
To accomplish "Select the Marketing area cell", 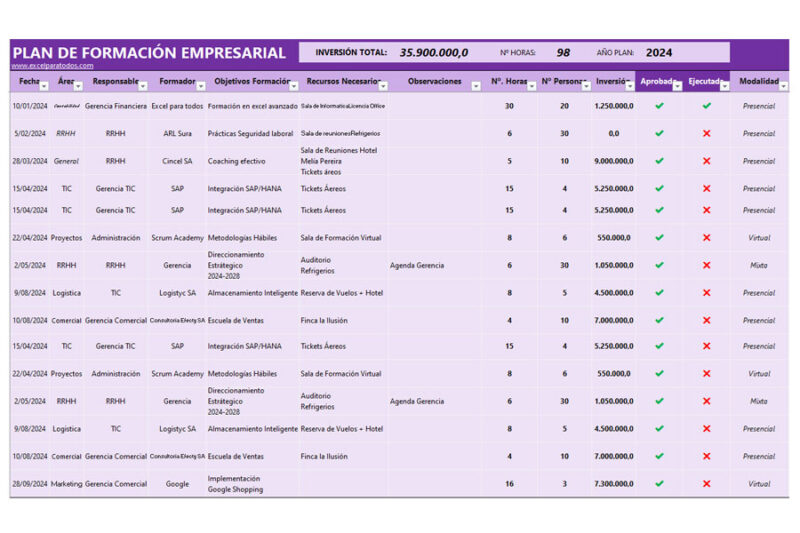I will click(66, 484).
